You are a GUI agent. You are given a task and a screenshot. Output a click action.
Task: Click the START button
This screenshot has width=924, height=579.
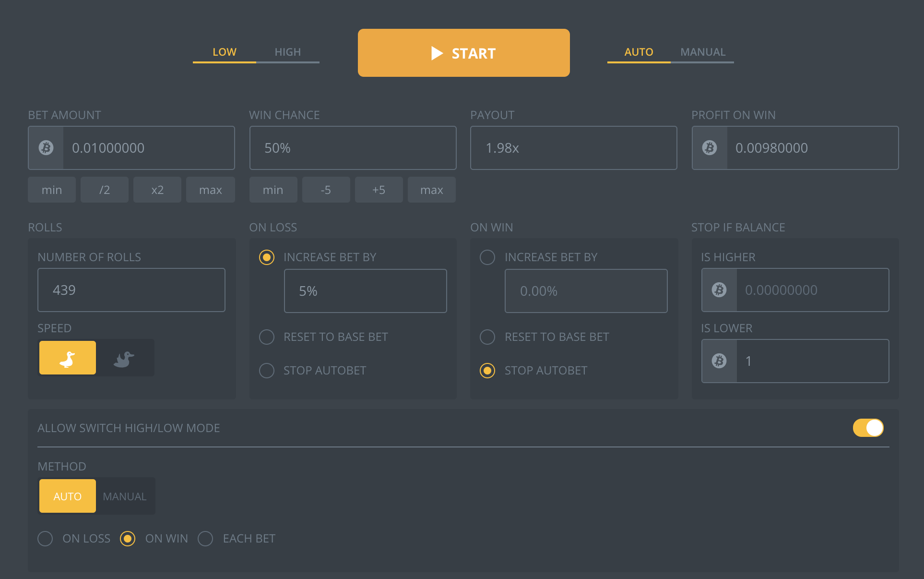click(x=464, y=53)
